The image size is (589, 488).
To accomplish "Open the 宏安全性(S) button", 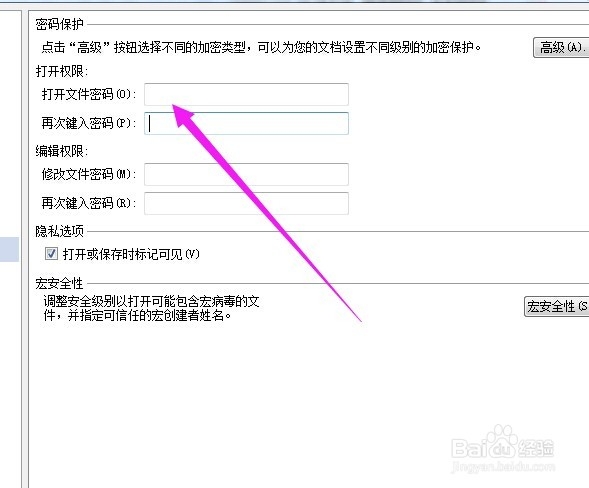I will [x=557, y=306].
